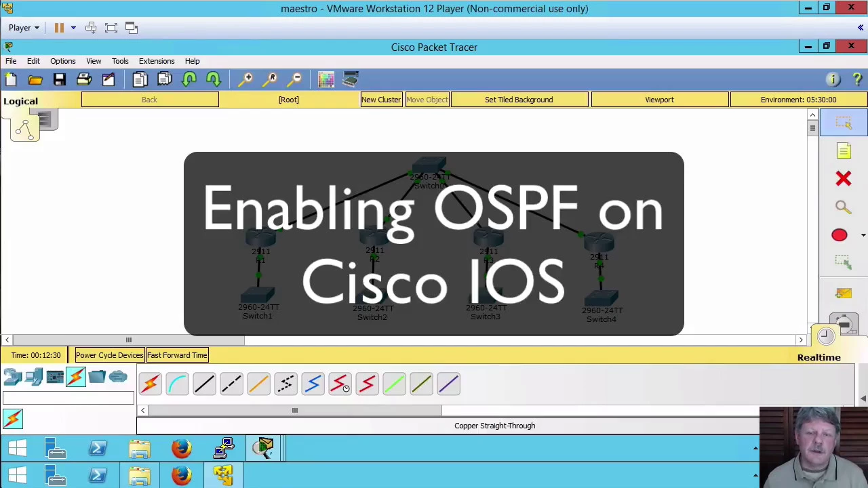Open the VMware Player menu dropdown
Viewport: 868px width, 488px height.
[24, 28]
